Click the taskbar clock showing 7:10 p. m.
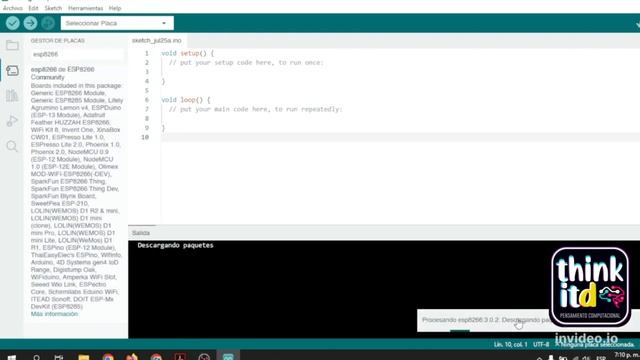640x360 pixels. 627,356
